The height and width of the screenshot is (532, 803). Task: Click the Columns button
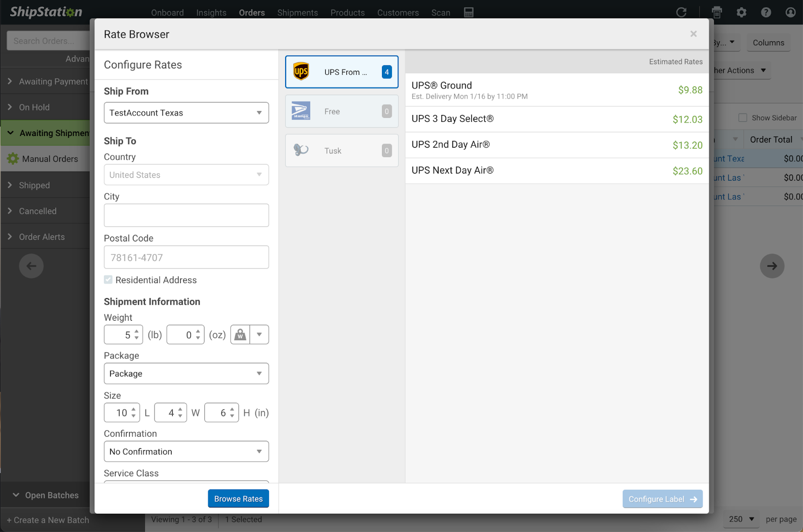(768, 43)
